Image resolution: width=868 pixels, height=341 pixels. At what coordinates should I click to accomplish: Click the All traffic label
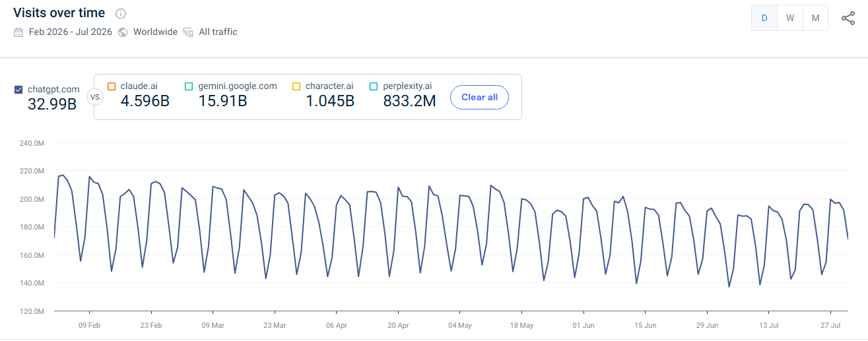[218, 32]
